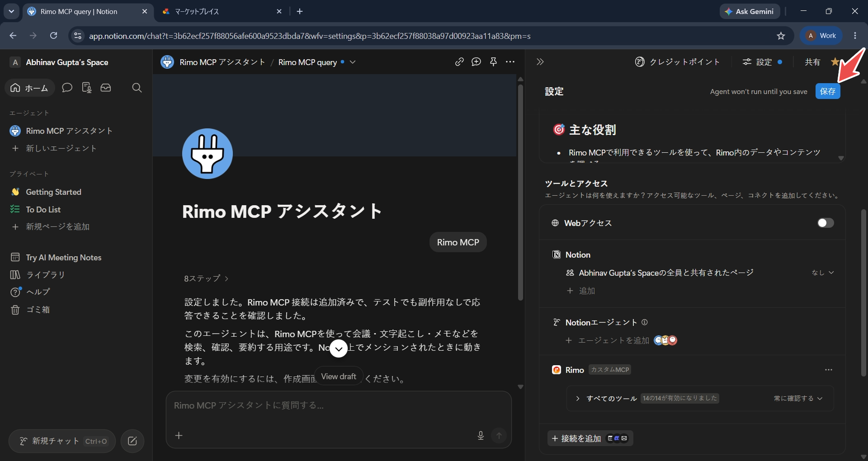Click the chat bubble icon in sidebar

coord(67,88)
